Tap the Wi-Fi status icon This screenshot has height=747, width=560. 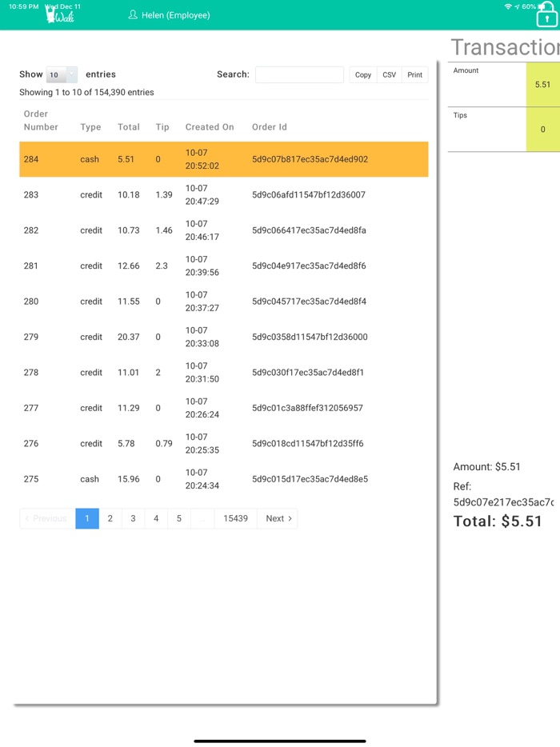(507, 6)
